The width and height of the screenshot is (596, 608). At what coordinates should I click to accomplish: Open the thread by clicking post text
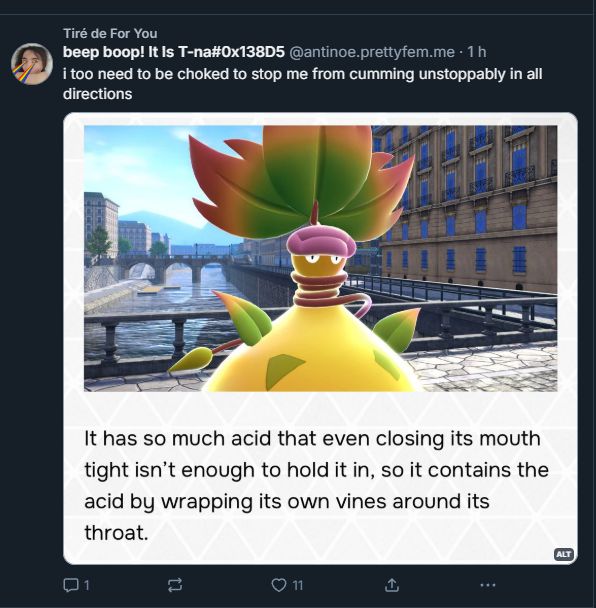302,84
